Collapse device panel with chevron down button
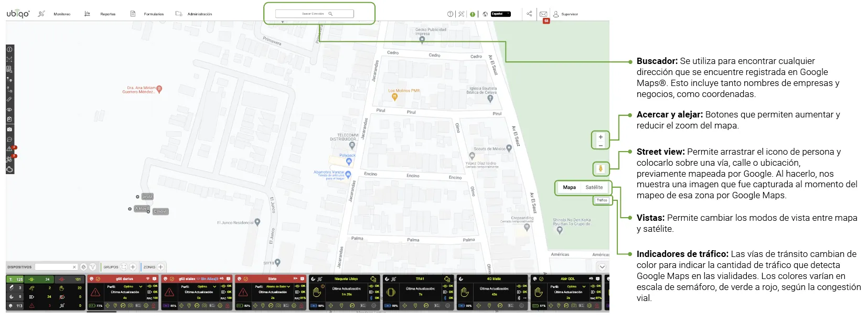Screen dimensions: 868x322 coord(602,267)
